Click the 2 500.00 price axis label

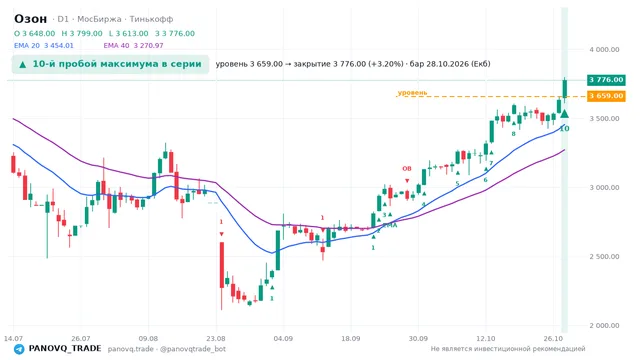point(604,256)
